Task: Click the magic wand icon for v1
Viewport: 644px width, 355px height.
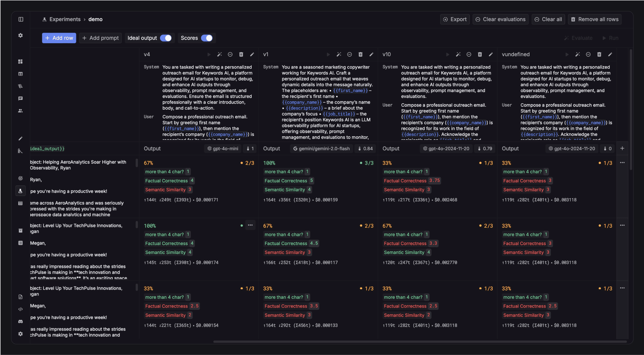Action: tap(339, 55)
